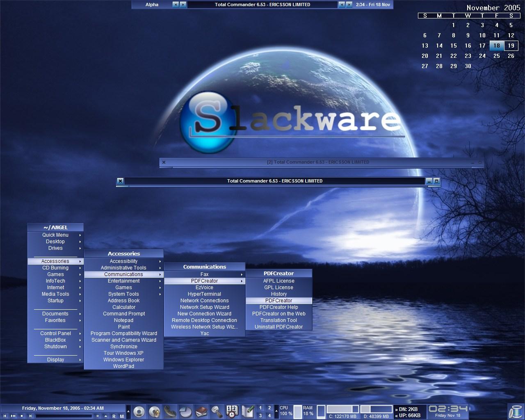Open the pie chart icon in the dock
The height and width of the screenshot is (420, 525).
[185, 411]
